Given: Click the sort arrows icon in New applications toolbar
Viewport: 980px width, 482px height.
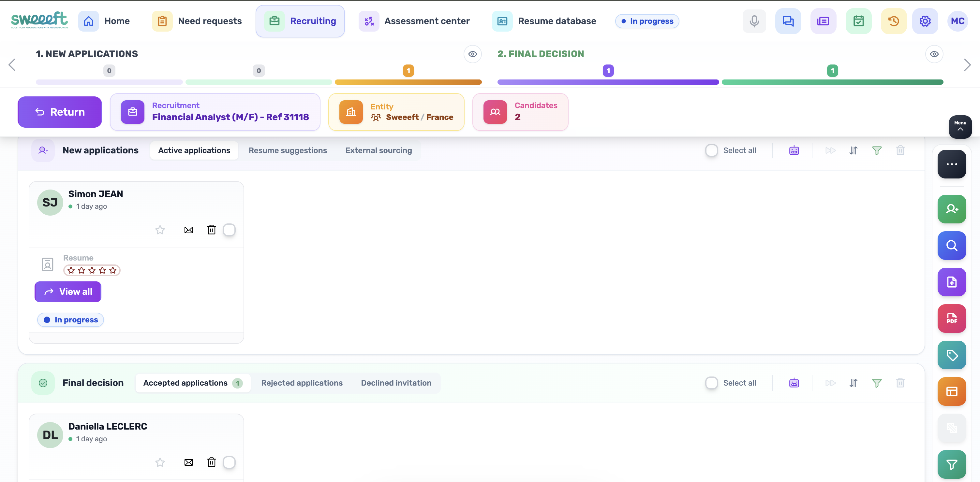Looking at the screenshot, I should (x=854, y=150).
